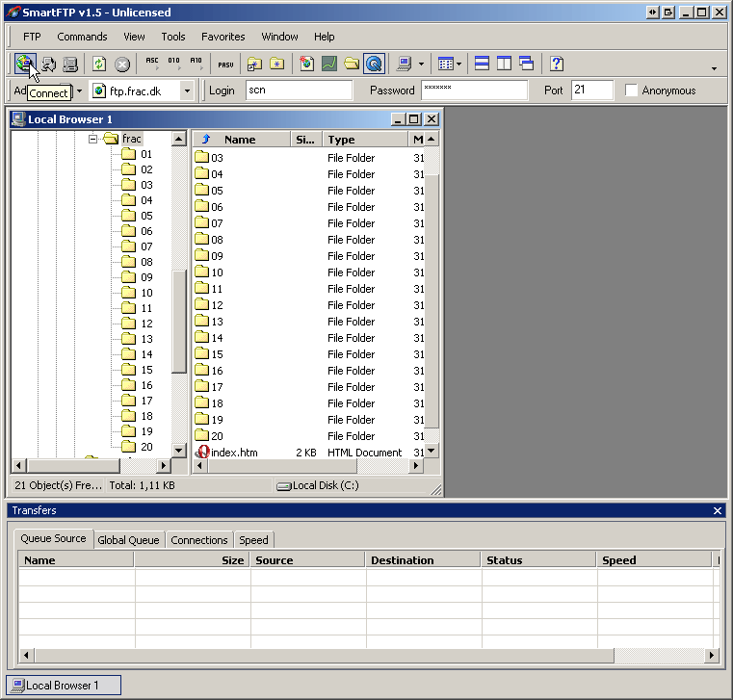Close the Transfers panel
Screen dimensions: 733x700
[717, 510]
